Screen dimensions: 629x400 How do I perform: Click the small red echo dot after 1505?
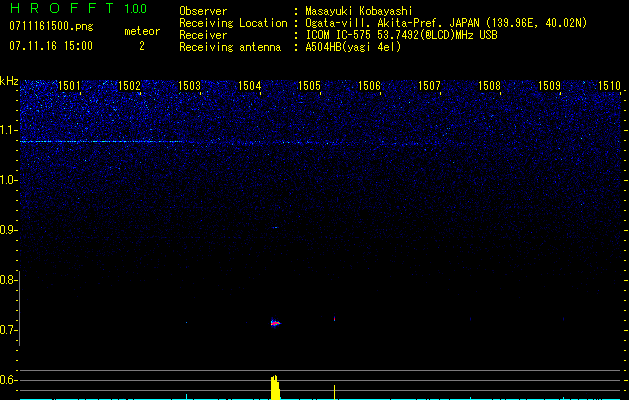(334, 319)
